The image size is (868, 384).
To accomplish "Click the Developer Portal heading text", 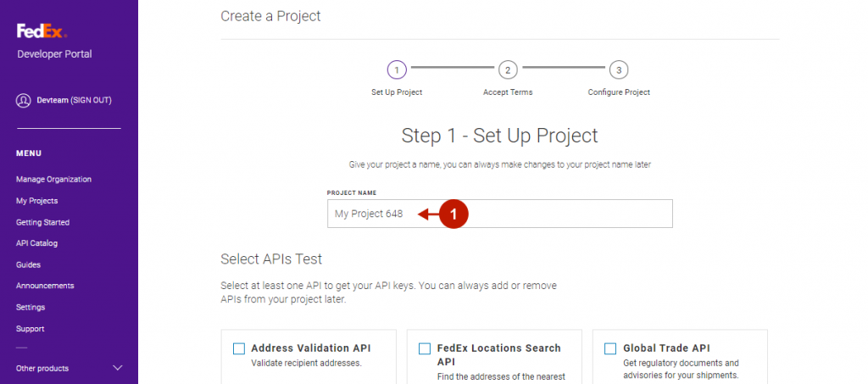I will coord(54,54).
